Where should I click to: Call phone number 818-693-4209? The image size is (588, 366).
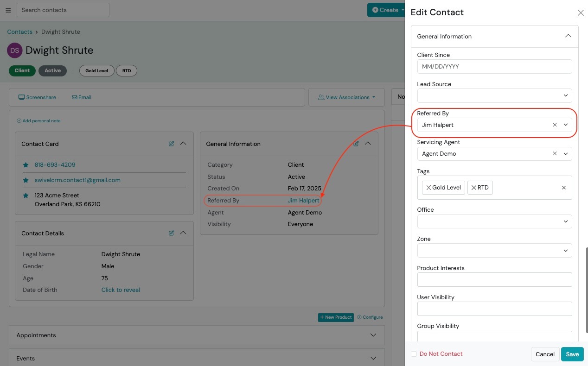(55, 165)
